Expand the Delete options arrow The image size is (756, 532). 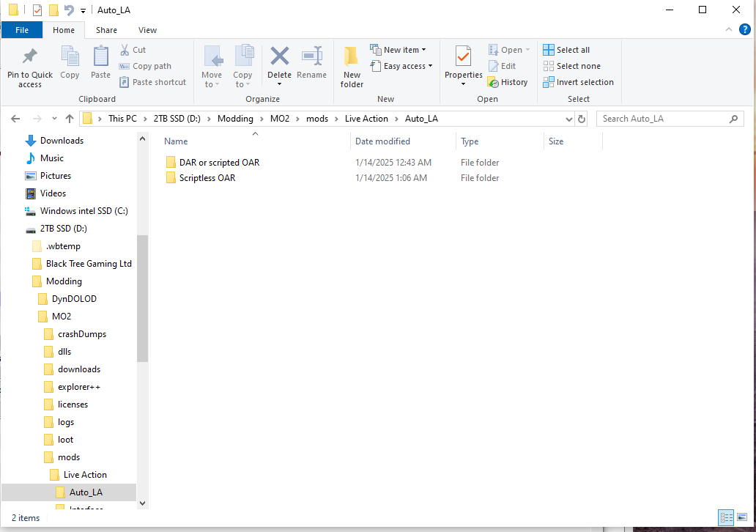point(280,84)
